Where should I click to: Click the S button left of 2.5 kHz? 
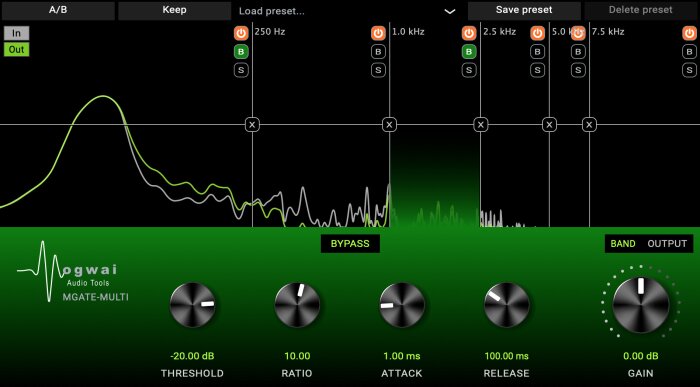pyautogui.click(x=469, y=70)
